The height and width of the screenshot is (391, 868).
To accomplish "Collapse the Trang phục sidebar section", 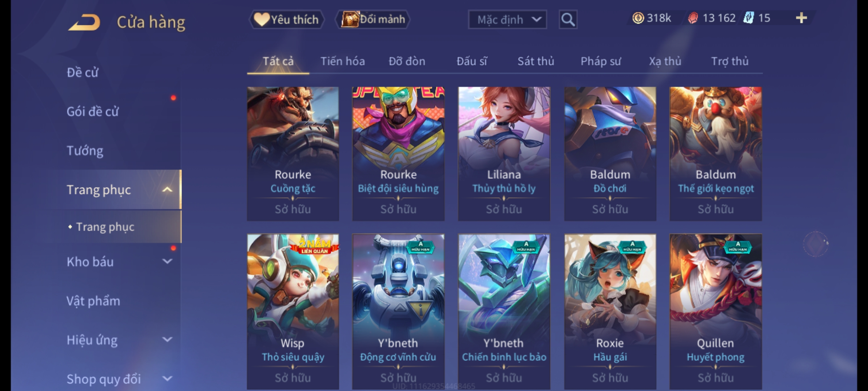I will (x=167, y=190).
